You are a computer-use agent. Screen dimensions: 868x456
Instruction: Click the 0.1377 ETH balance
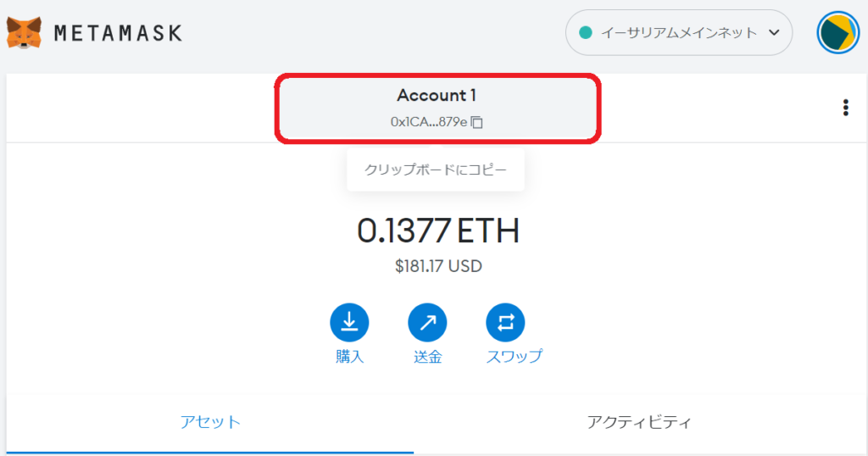tap(437, 231)
